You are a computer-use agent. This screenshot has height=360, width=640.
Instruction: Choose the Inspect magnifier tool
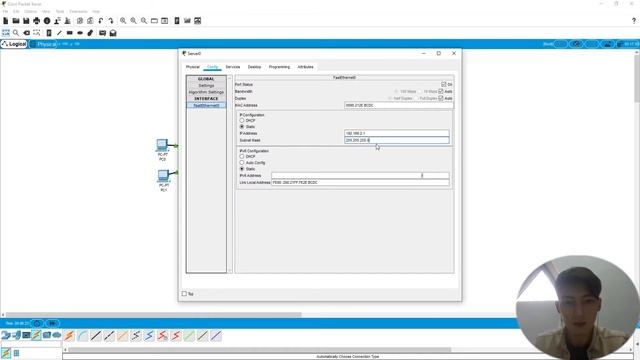[x=16, y=33]
